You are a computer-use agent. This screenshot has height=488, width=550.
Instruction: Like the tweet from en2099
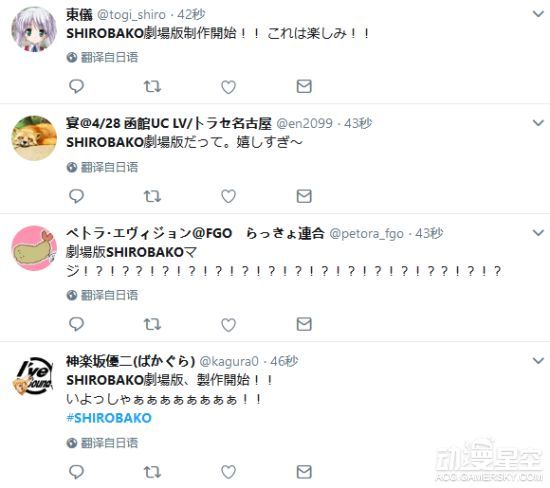pyautogui.click(x=228, y=196)
